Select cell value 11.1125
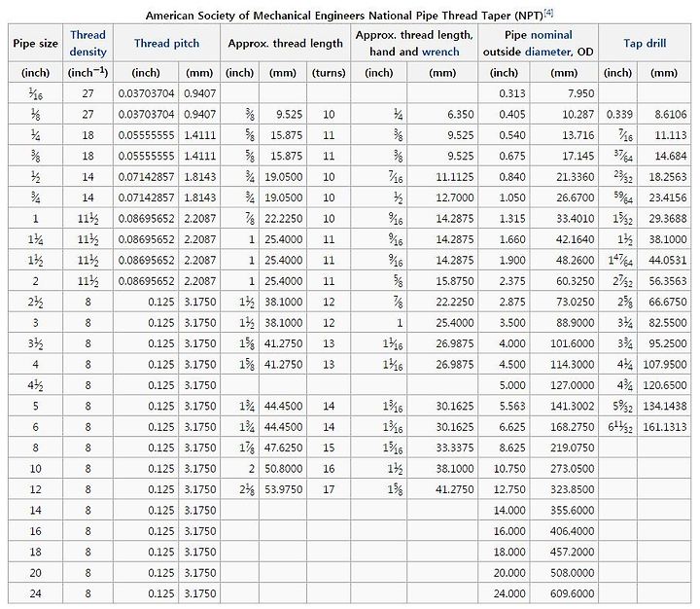Screen dimensions: 700x609 tap(454, 177)
